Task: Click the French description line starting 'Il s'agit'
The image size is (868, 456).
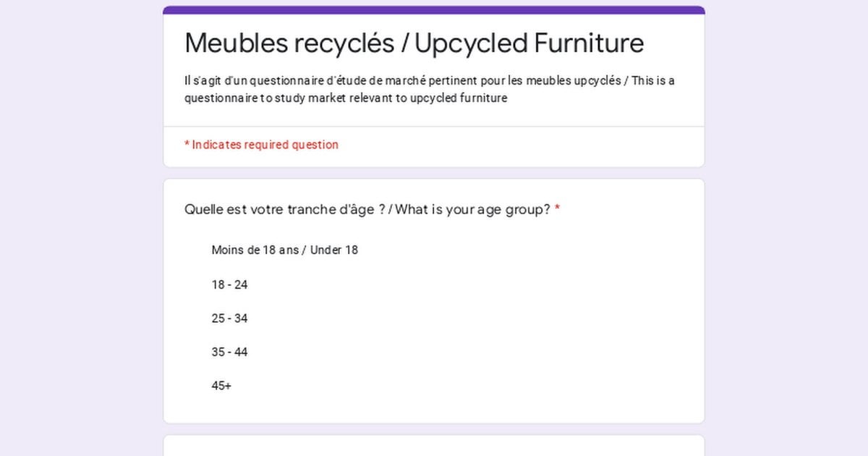Action: point(430,80)
